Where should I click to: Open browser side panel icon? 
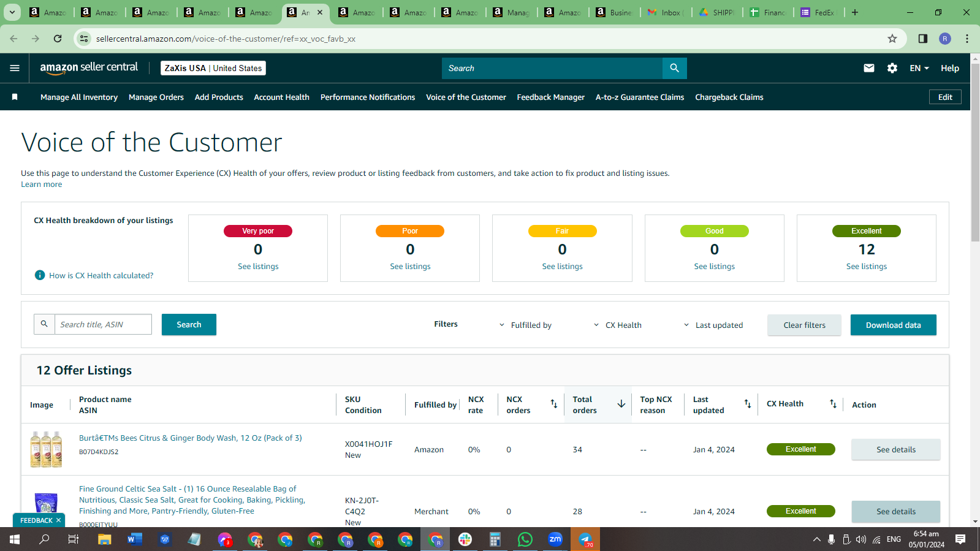[922, 39]
